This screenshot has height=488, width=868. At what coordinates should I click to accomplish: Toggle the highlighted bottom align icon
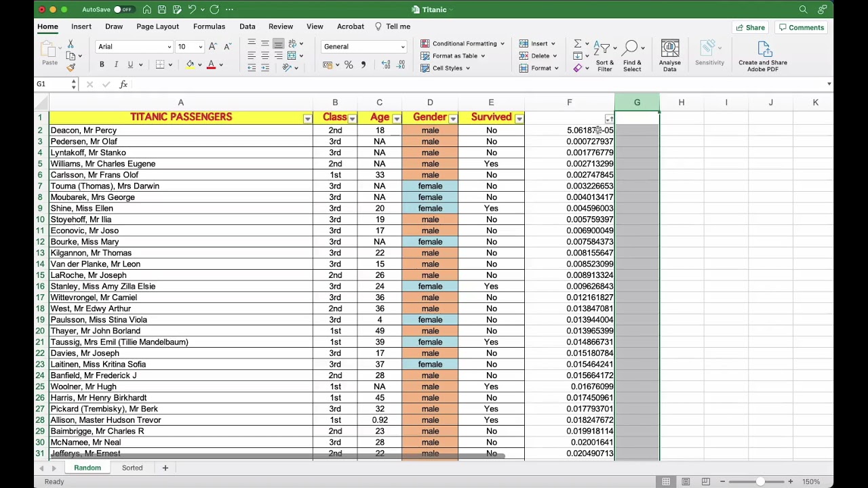[279, 43]
